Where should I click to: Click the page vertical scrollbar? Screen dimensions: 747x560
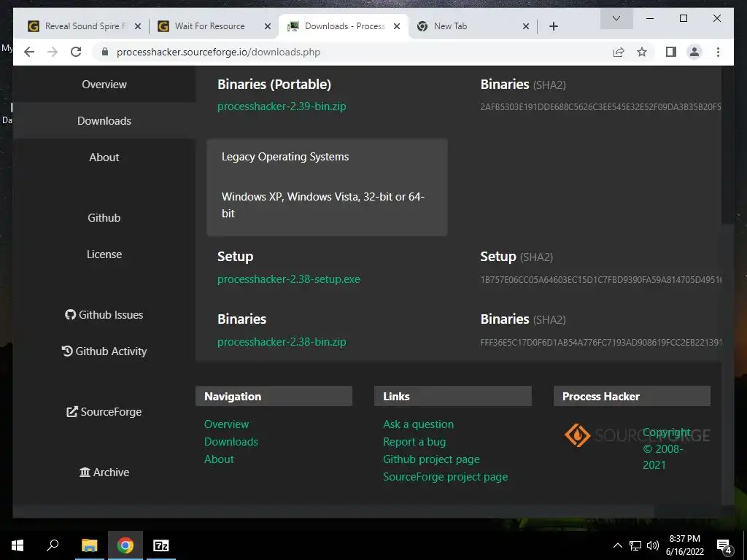tap(727, 145)
